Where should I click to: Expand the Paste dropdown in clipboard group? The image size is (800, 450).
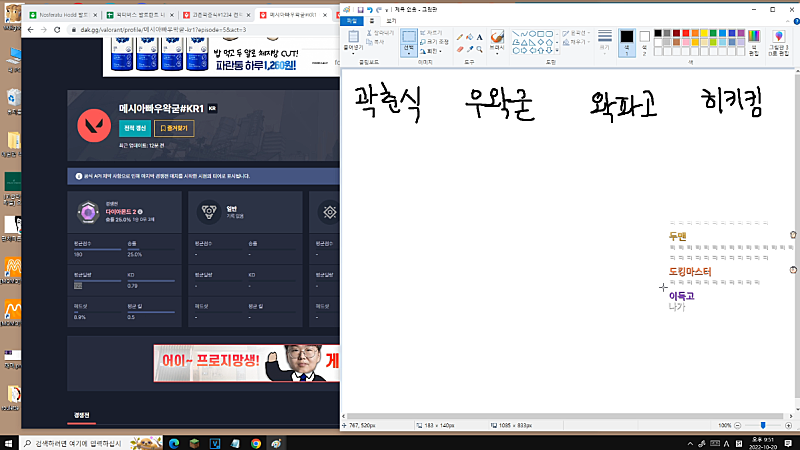click(351, 53)
